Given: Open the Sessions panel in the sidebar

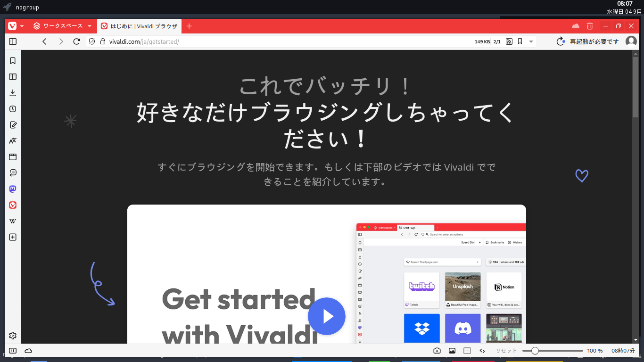Looking at the screenshot, I should click(x=13, y=173).
